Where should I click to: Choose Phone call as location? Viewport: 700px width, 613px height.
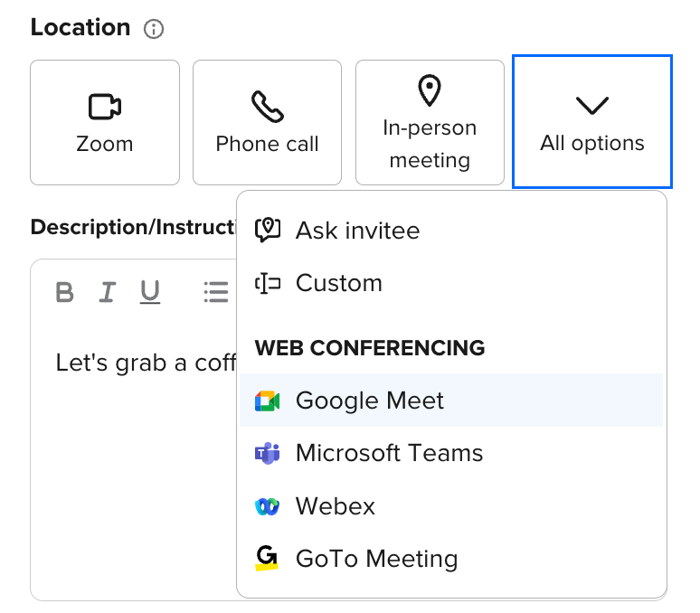pyautogui.click(x=267, y=123)
